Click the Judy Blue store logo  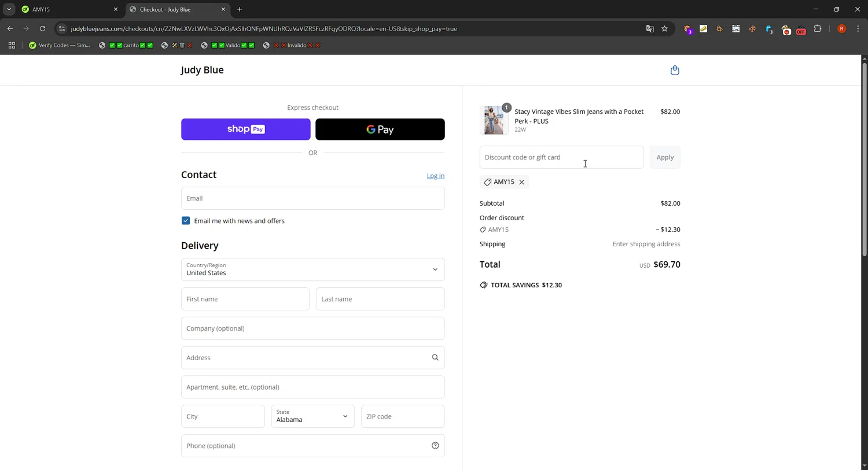(203, 70)
